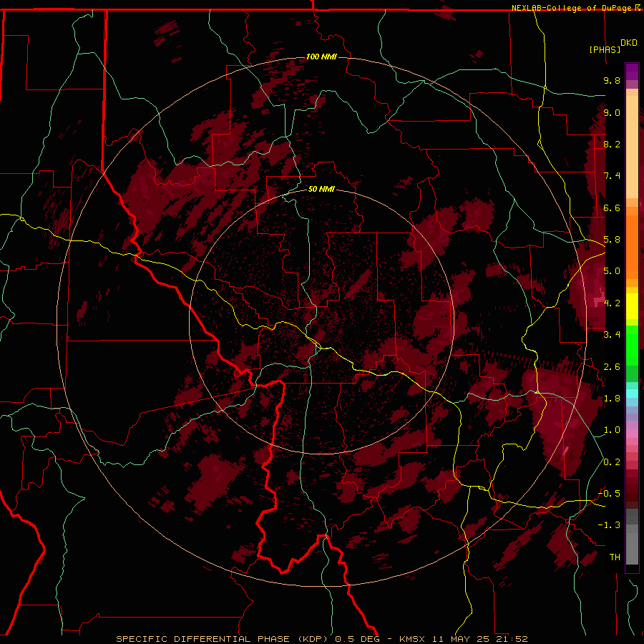Select the 3.4 value on the color scale

[x=612, y=335]
